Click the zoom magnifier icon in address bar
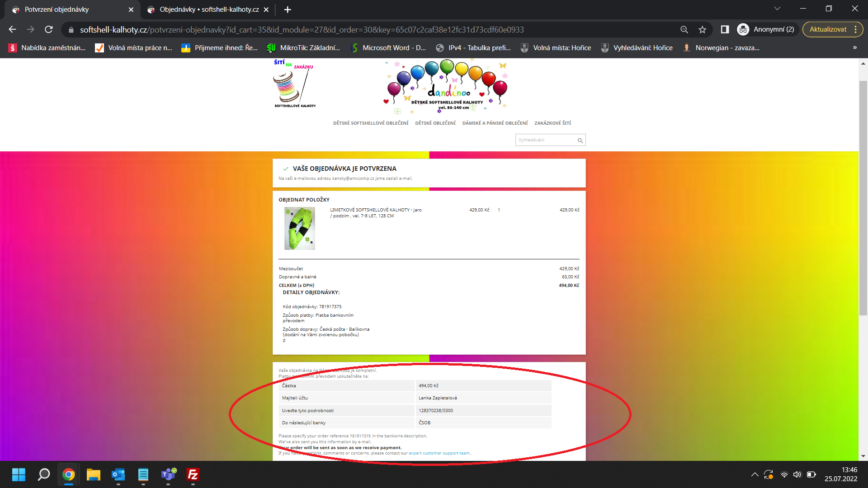Viewport: 868px width, 488px height. tap(684, 29)
